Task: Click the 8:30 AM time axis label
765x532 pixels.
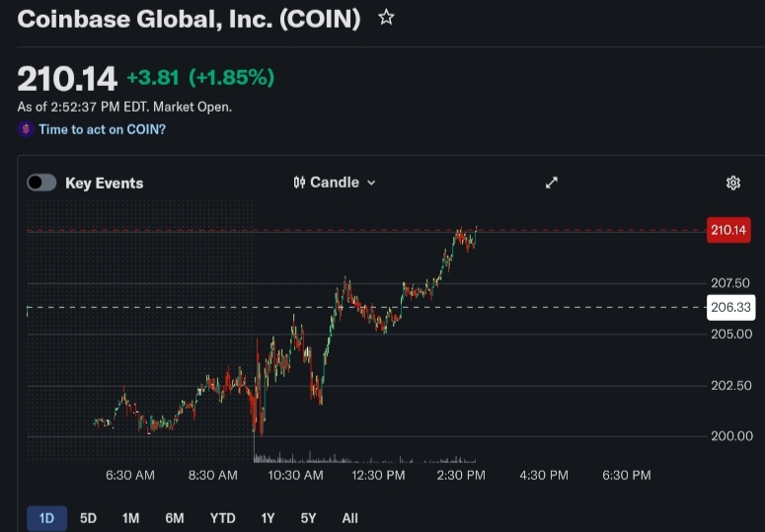Action: [212, 476]
